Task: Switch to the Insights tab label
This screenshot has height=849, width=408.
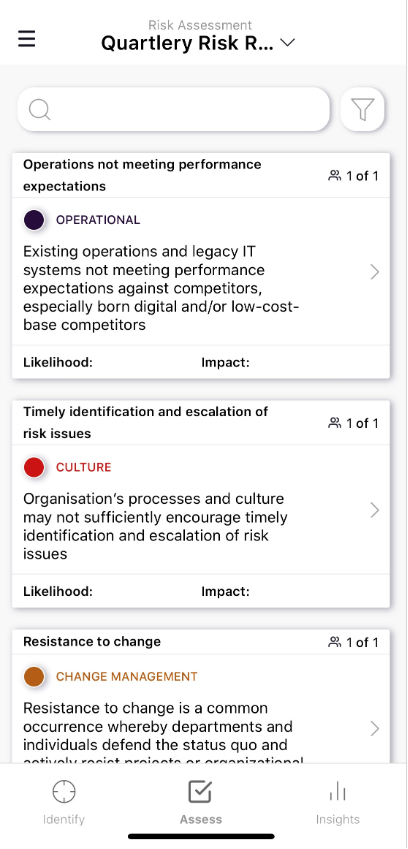Action: [x=338, y=819]
